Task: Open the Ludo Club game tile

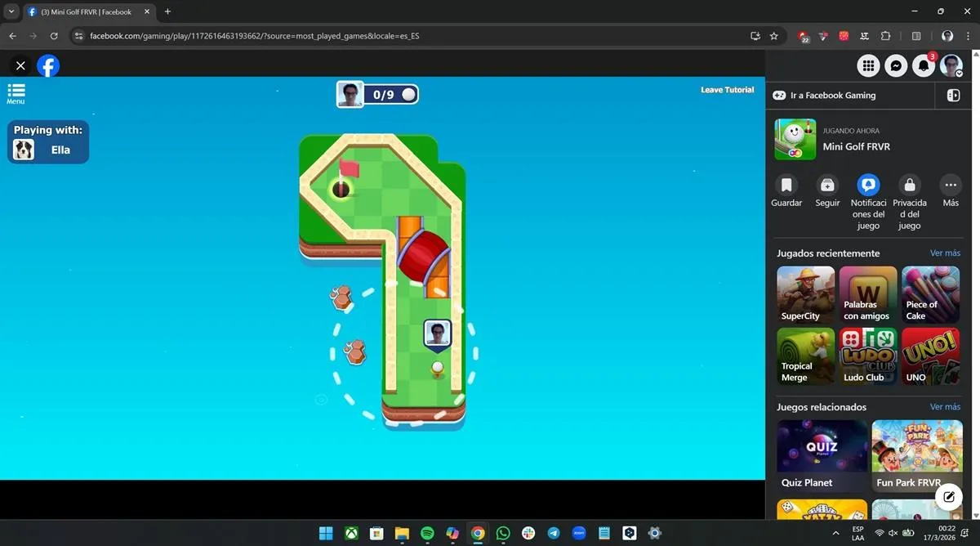Action: point(868,356)
